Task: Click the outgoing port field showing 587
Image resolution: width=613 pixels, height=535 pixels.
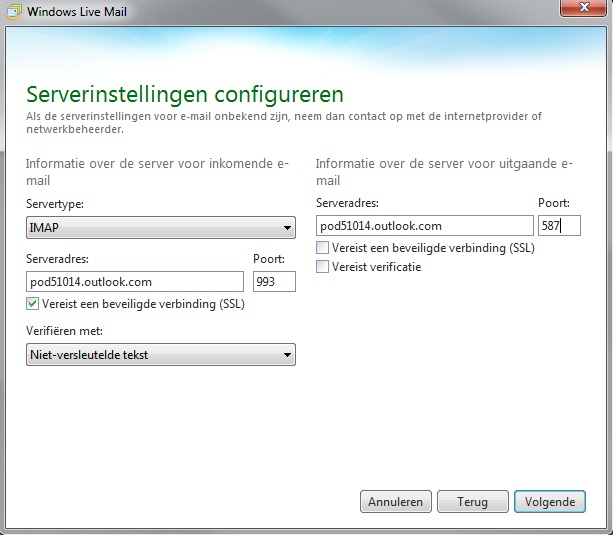Action: (x=559, y=226)
